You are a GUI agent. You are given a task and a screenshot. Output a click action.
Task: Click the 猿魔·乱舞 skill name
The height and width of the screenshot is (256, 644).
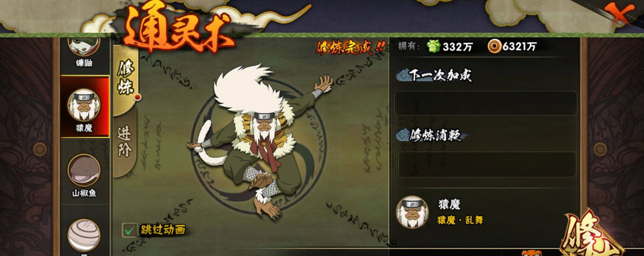[x=460, y=220]
